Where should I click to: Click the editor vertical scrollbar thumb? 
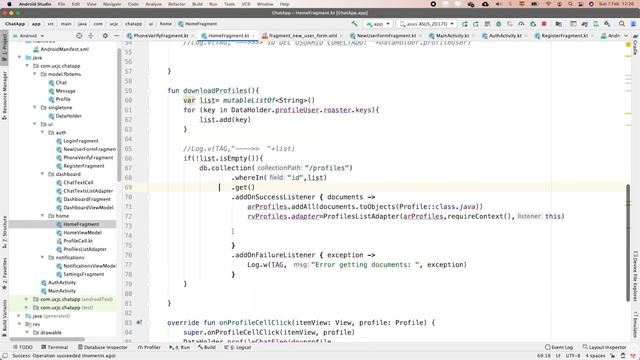(x=629, y=243)
